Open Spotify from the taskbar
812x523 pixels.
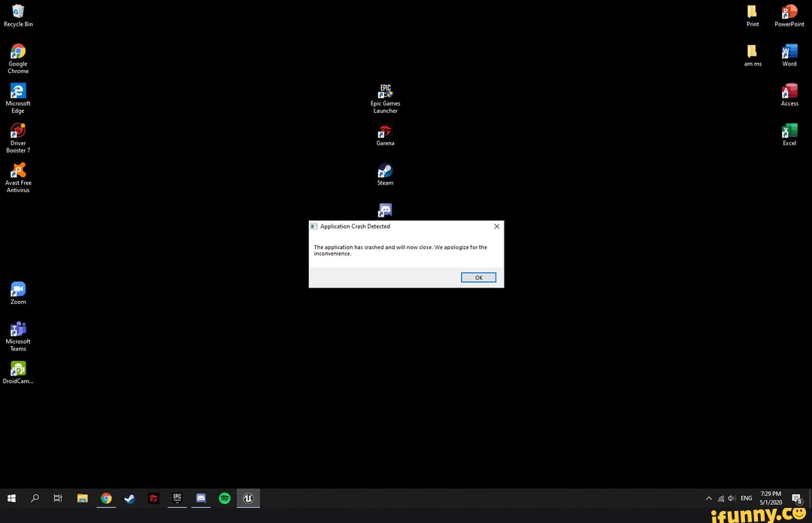tap(224, 498)
